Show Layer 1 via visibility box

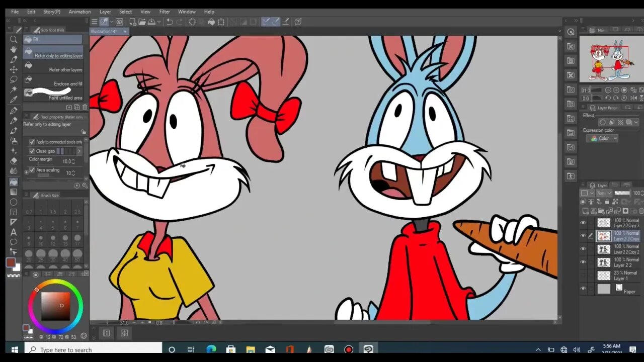coord(583,275)
